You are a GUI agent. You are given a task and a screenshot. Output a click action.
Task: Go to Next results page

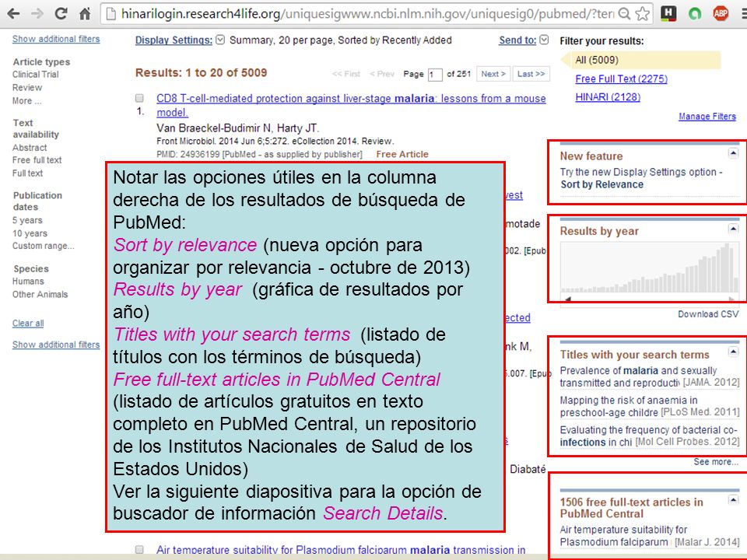(493, 74)
